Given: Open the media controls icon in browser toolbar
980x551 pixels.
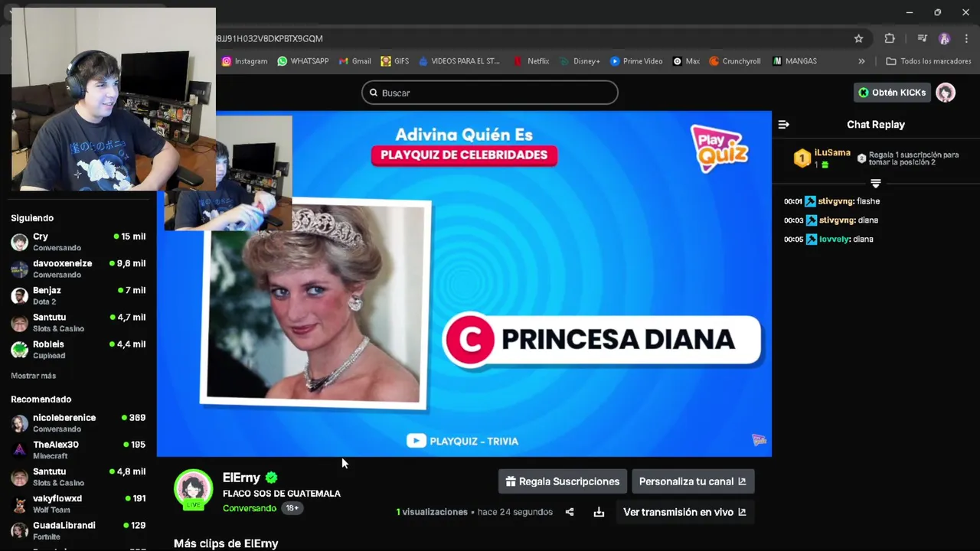Looking at the screenshot, I should [x=922, y=38].
